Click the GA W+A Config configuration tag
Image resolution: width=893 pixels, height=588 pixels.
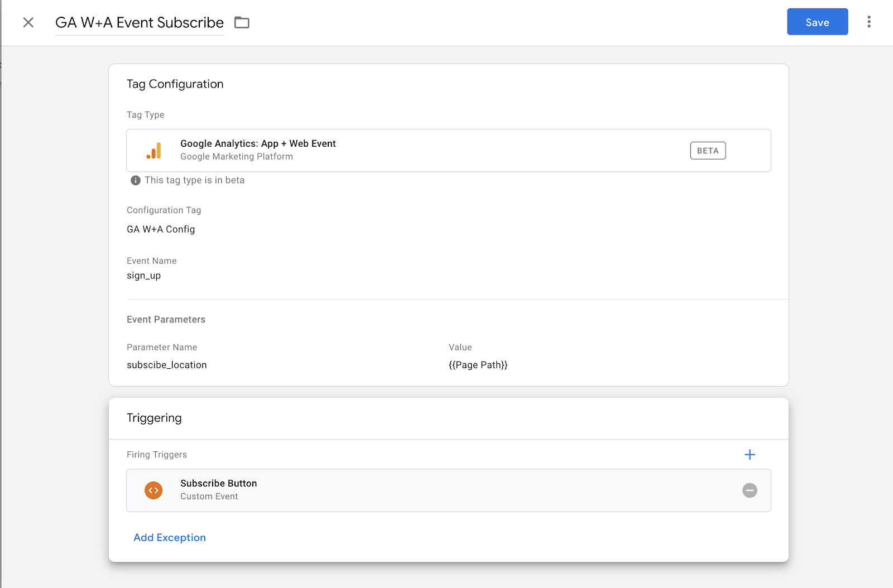point(161,229)
